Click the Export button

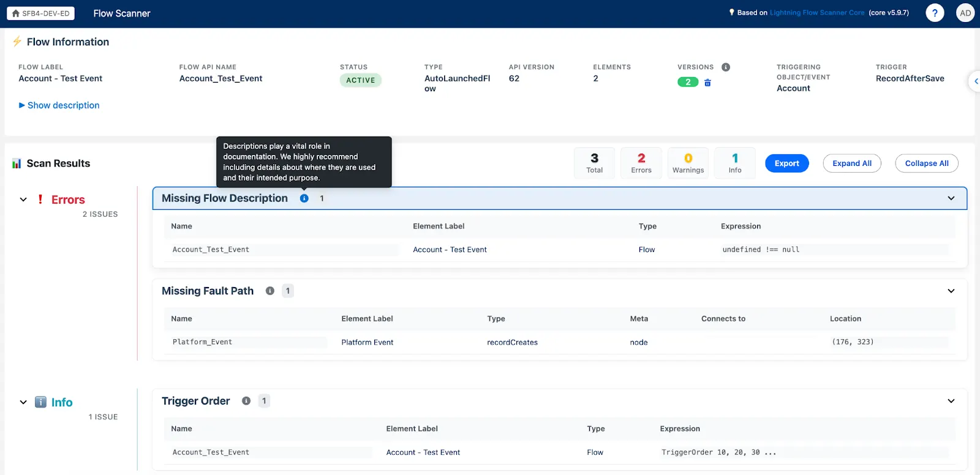click(786, 163)
